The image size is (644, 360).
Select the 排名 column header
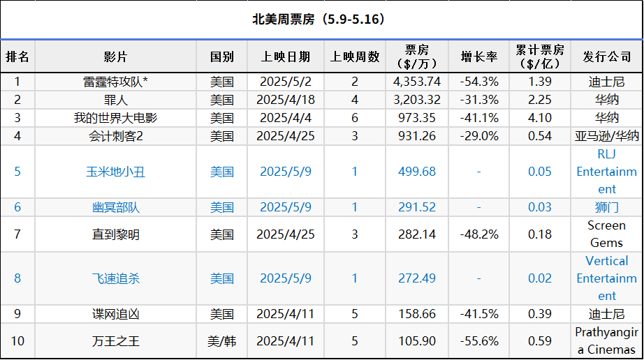pyautogui.click(x=17, y=57)
